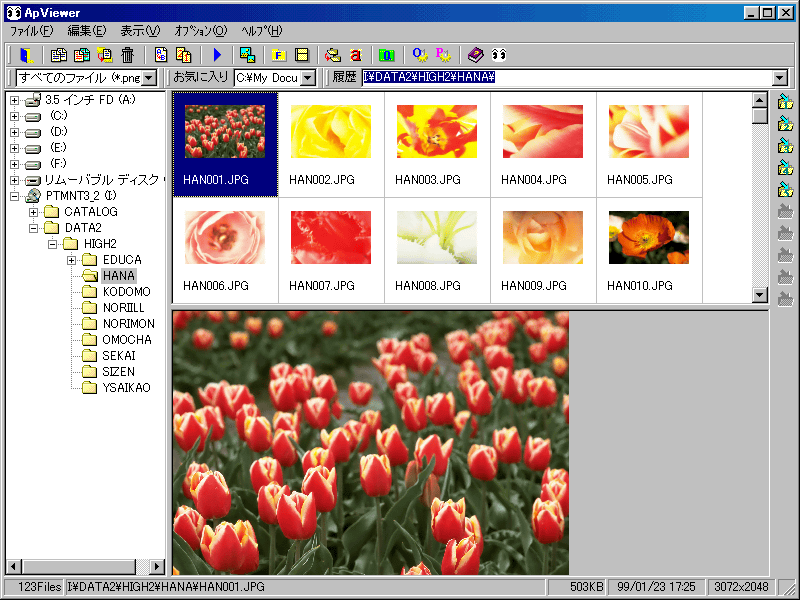The width and height of the screenshot is (800, 600).
Task: Click the A-B rename toolbar icon
Action: [x=161, y=55]
